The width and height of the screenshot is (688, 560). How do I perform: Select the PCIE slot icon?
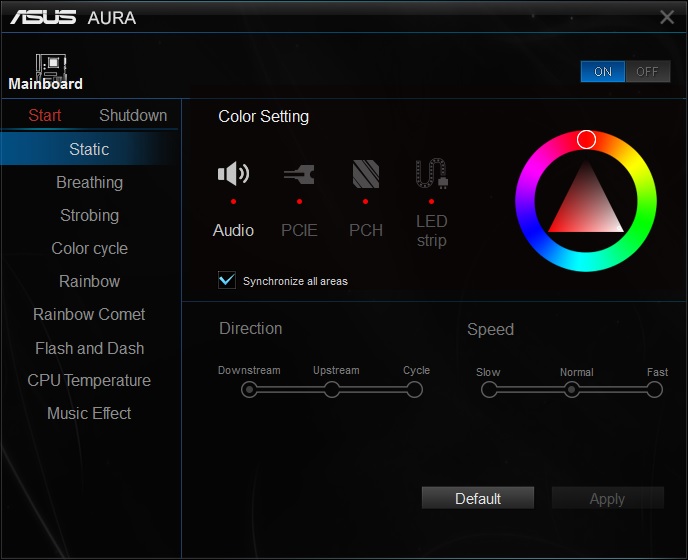(299, 174)
